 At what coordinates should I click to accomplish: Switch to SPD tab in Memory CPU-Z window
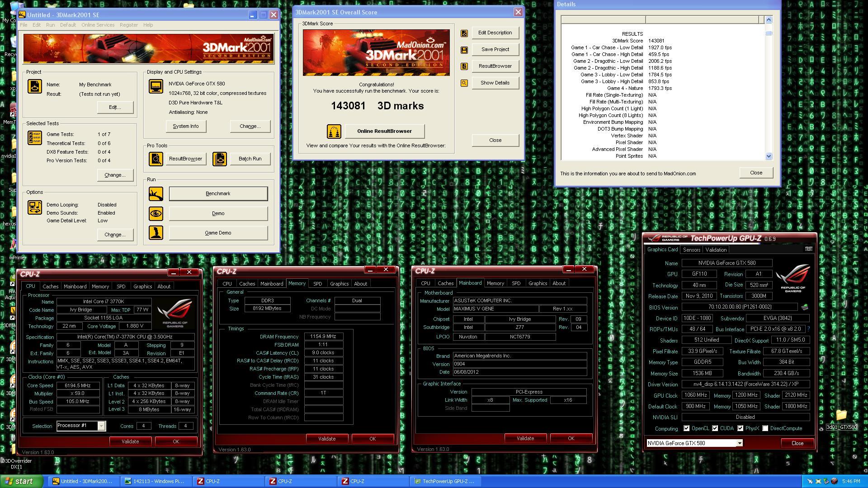pos(317,284)
